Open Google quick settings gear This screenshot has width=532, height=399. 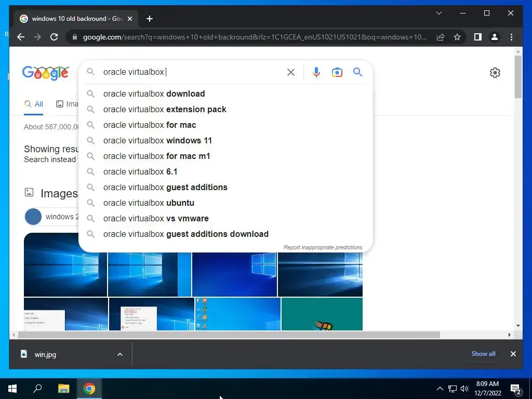[x=495, y=73]
